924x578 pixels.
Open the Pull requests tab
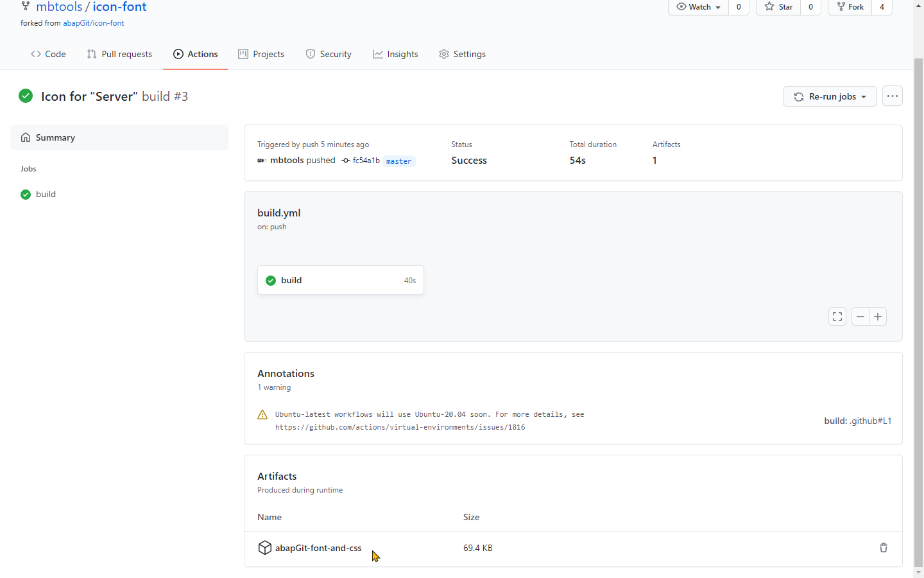pyautogui.click(x=119, y=54)
